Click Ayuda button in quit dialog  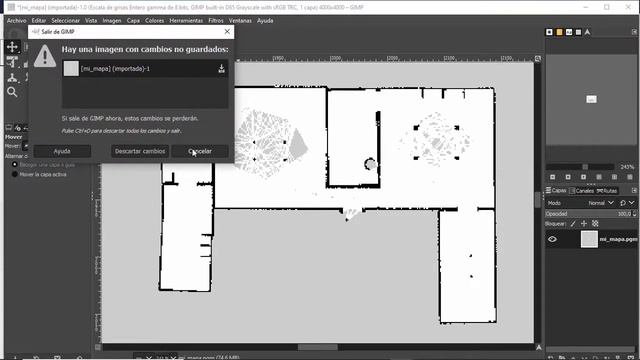pos(62,151)
